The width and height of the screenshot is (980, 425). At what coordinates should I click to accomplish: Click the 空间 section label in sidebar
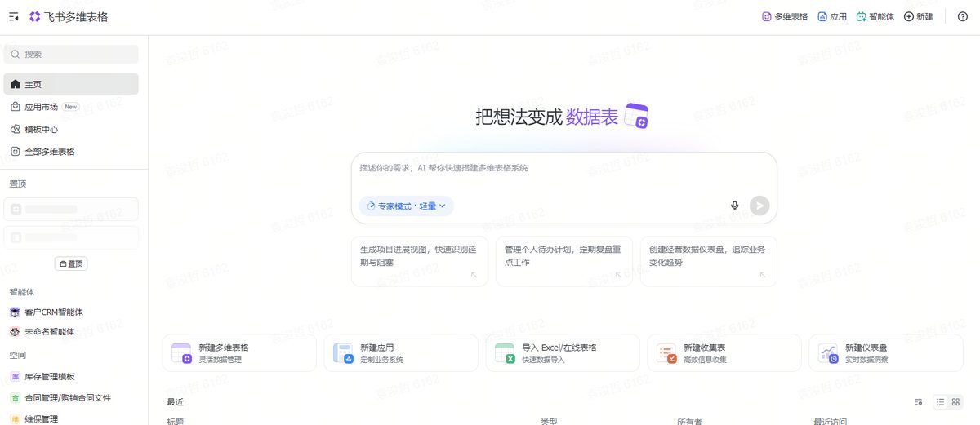pos(17,355)
